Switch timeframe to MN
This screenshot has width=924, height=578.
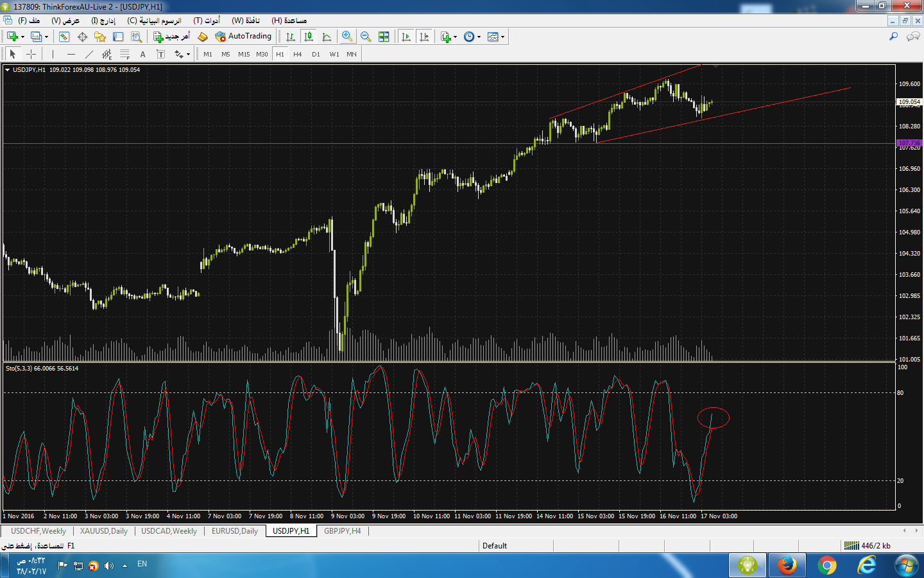click(x=352, y=55)
